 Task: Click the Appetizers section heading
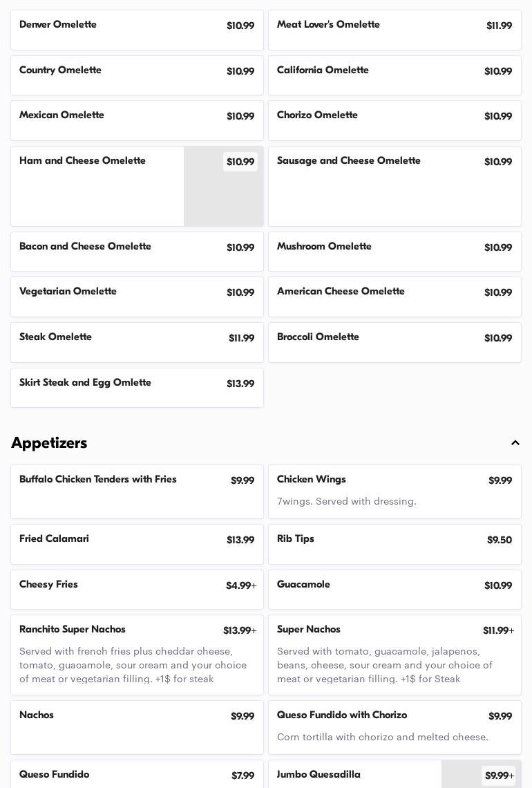click(49, 443)
